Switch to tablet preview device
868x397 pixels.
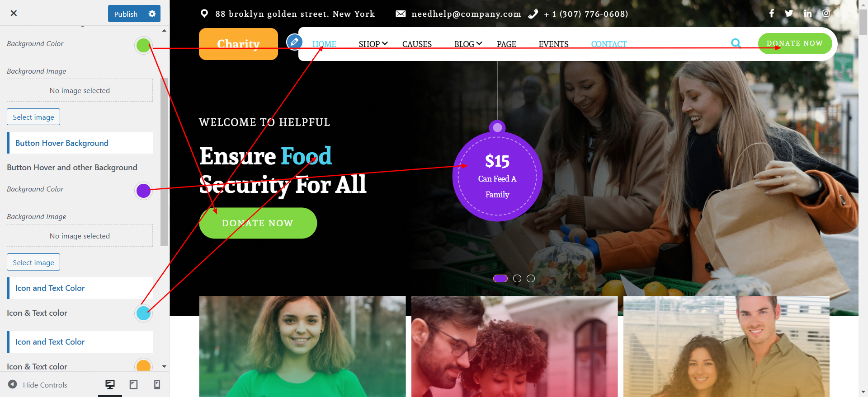pyautogui.click(x=134, y=384)
